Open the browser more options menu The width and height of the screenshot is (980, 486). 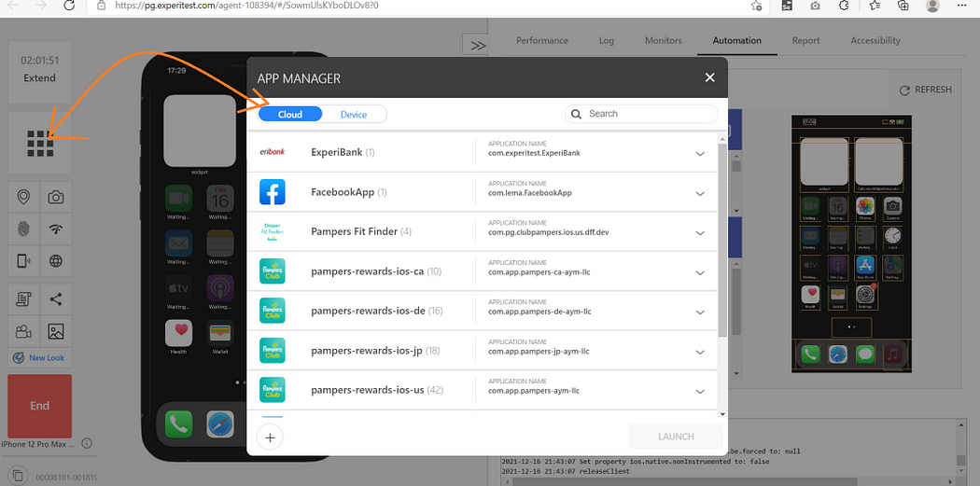[962, 6]
